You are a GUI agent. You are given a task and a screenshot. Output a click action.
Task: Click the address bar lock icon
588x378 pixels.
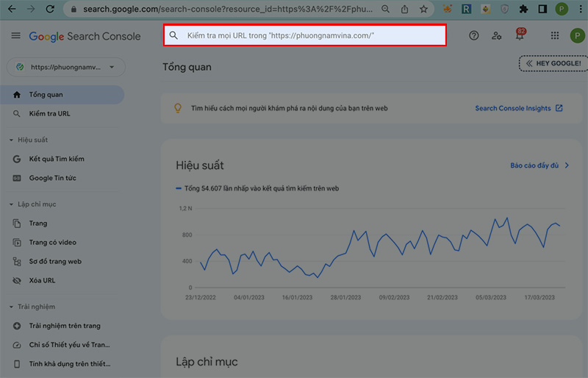coord(74,10)
